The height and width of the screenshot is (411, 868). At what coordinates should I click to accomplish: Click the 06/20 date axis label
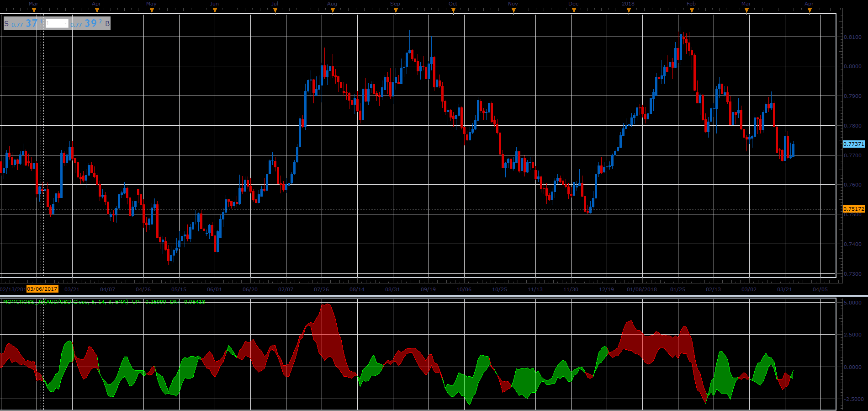pyautogui.click(x=250, y=289)
